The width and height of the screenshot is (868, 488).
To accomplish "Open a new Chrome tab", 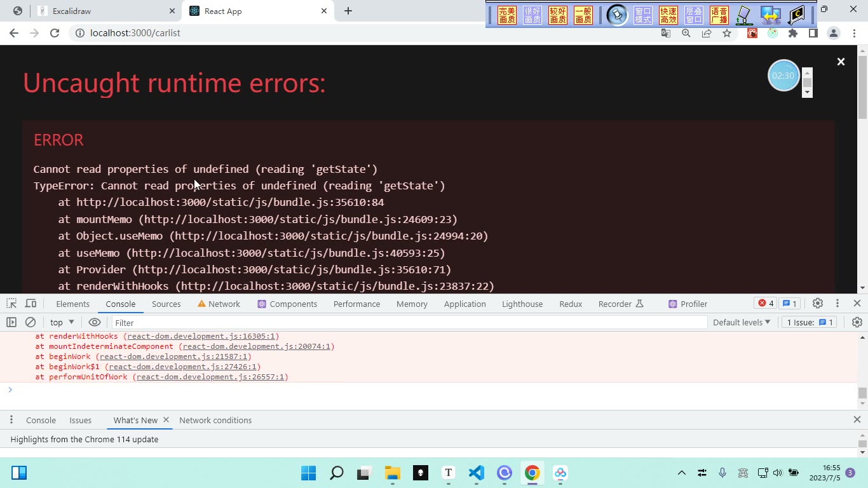I will [348, 11].
